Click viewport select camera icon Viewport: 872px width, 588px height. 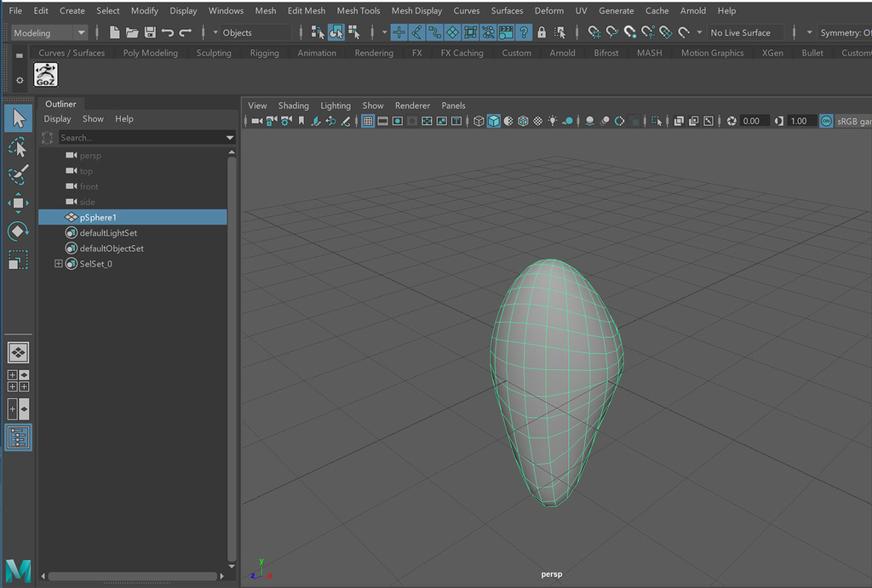coord(256,121)
